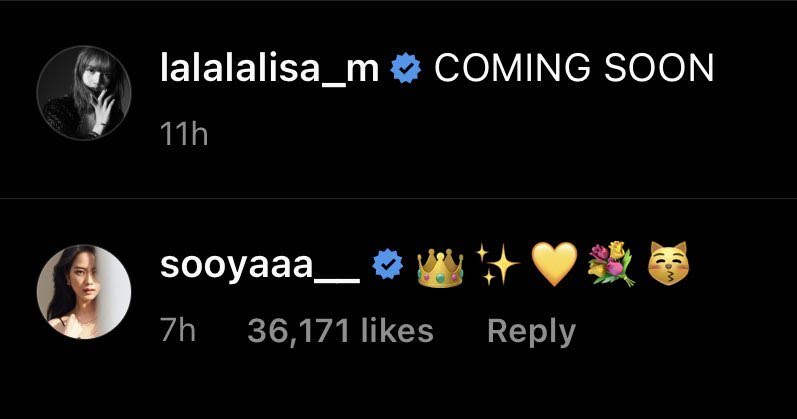Open sooyaaa__'s profile picture

[84, 291]
